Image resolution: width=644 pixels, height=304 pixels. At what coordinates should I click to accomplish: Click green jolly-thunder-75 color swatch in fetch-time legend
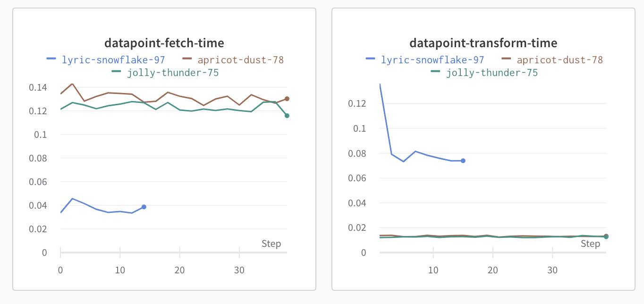coord(117,72)
